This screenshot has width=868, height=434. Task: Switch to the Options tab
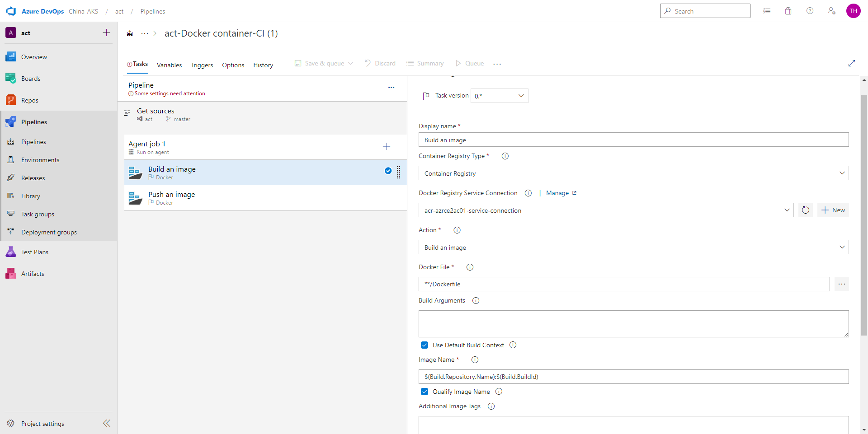pyautogui.click(x=233, y=65)
